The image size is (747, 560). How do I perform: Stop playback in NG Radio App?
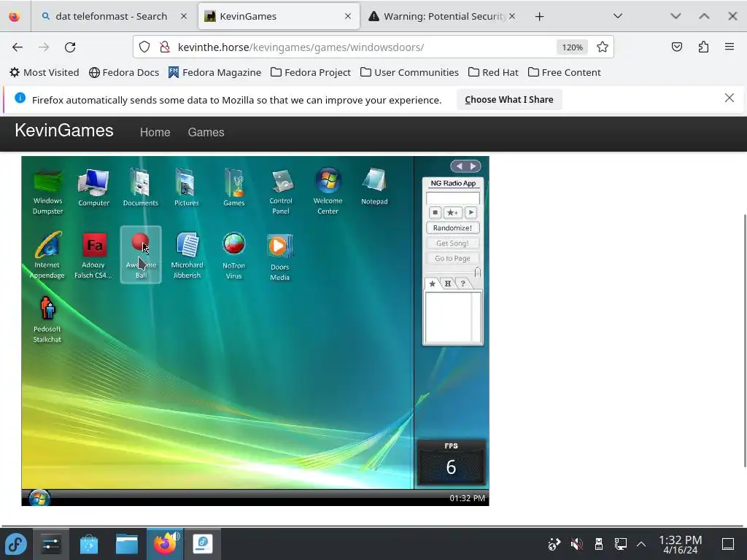435,212
